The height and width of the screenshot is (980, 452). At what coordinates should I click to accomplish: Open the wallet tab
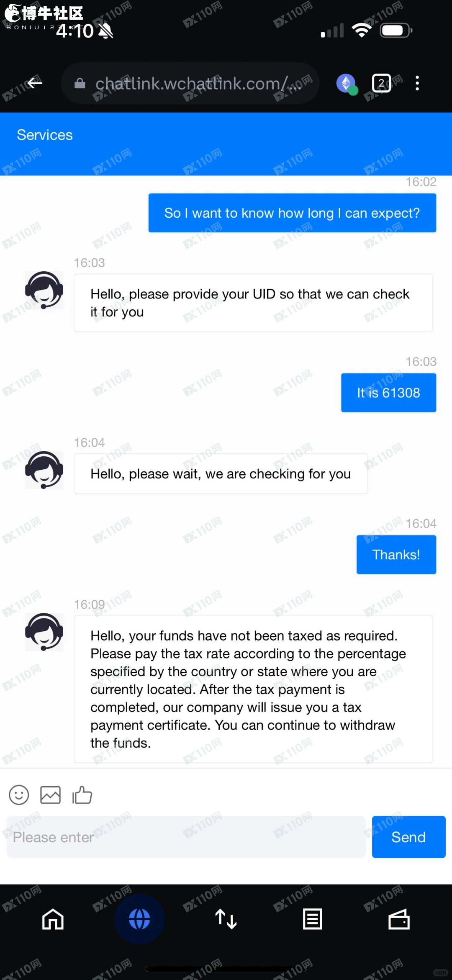[x=399, y=919]
